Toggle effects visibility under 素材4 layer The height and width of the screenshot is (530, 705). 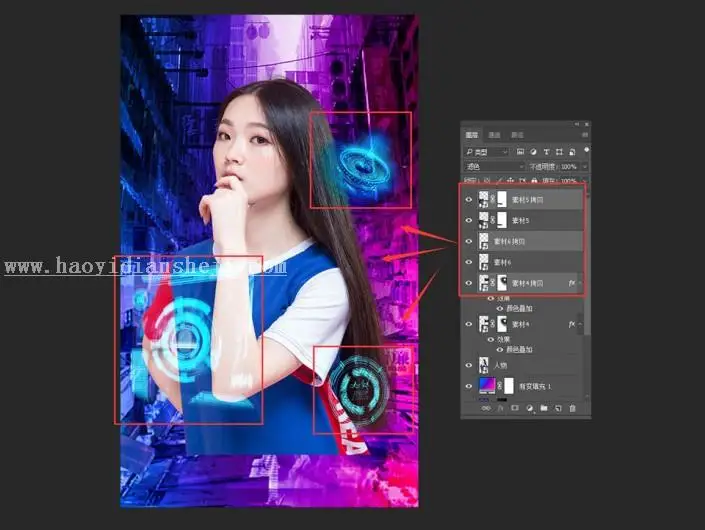tap(491, 339)
